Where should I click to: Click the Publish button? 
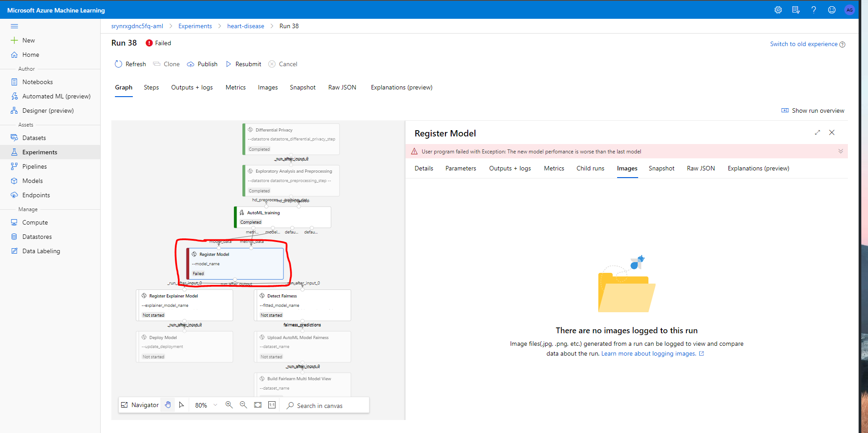pyautogui.click(x=202, y=64)
